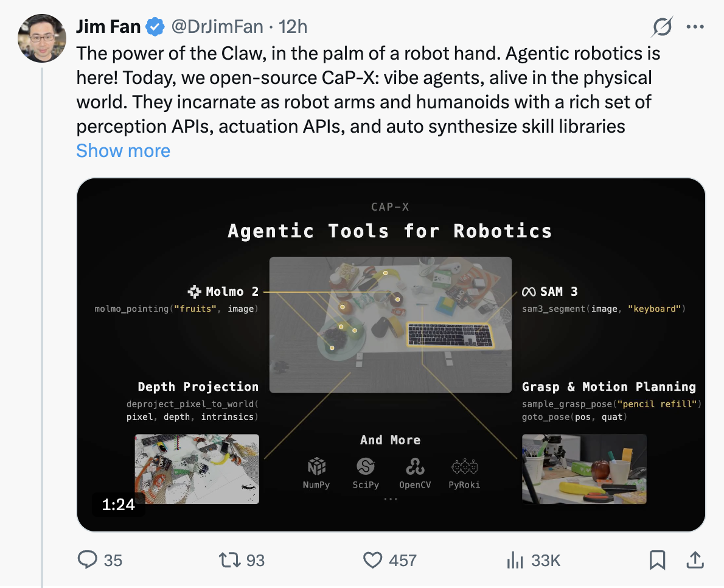This screenshot has height=588, width=724.
Task: Click the share upload icon
Action: pos(695,559)
